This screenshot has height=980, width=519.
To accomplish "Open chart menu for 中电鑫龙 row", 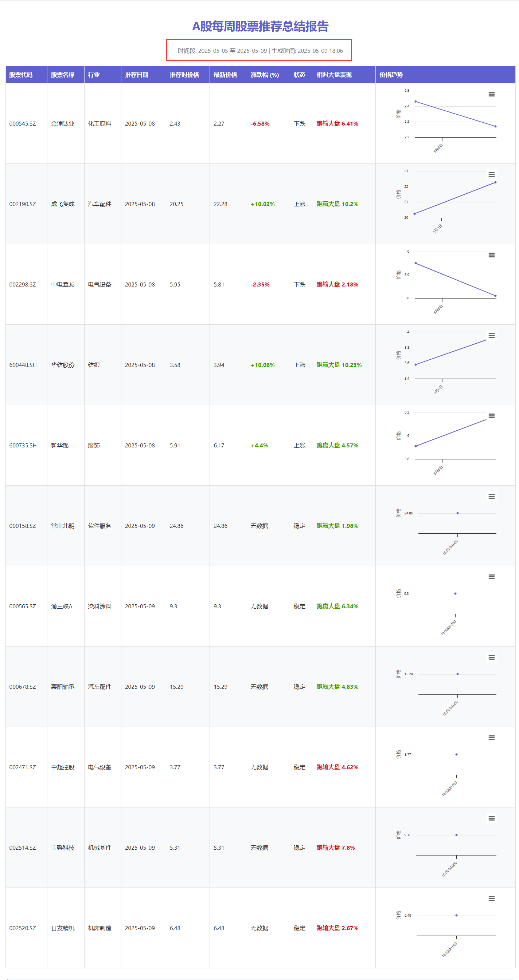I will (x=492, y=255).
